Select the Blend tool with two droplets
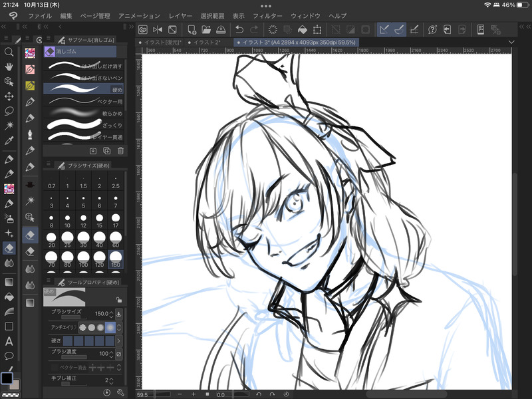532x399 pixels. click(x=9, y=263)
